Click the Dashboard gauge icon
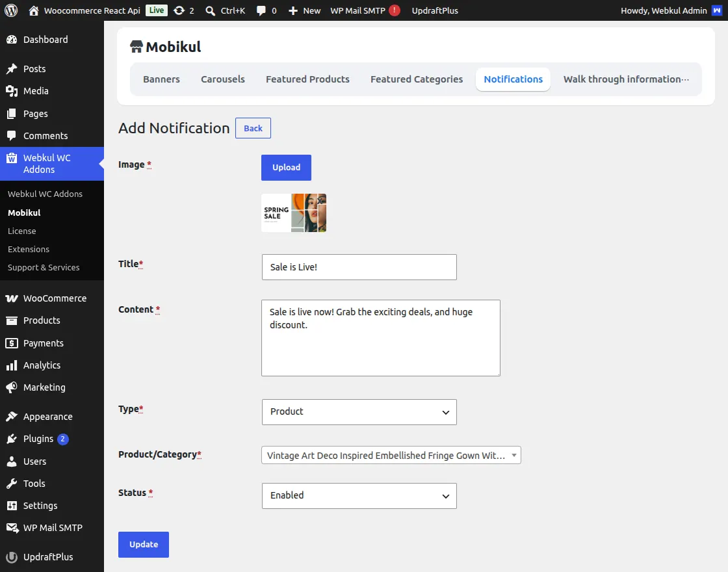This screenshot has width=728, height=572. 12,40
